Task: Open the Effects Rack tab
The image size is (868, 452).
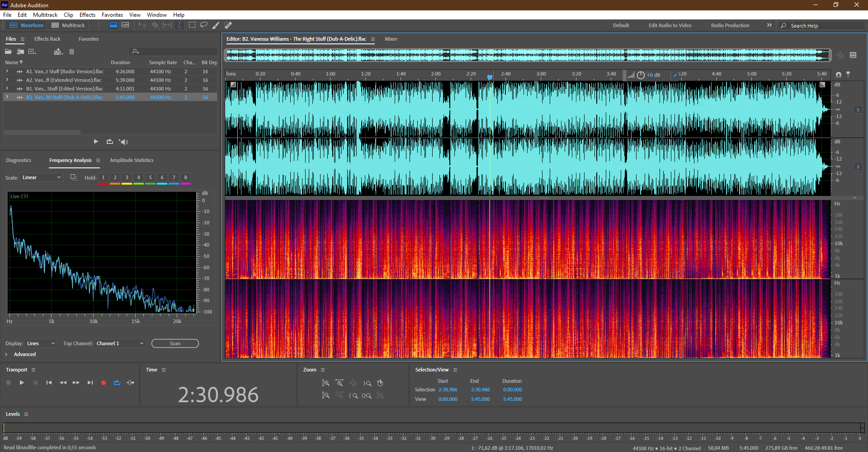Action: pos(47,39)
